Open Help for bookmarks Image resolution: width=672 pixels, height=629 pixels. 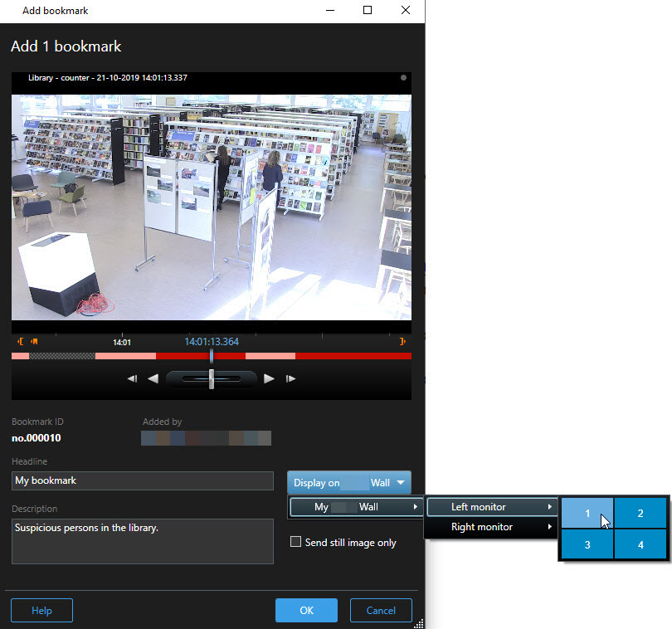(x=41, y=611)
